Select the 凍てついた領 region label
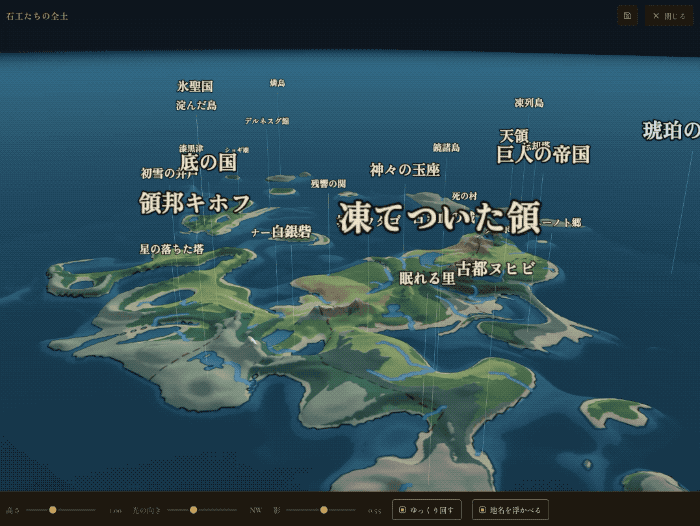The width and height of the screenshot is (700, 526). click(x=439, y=217)
